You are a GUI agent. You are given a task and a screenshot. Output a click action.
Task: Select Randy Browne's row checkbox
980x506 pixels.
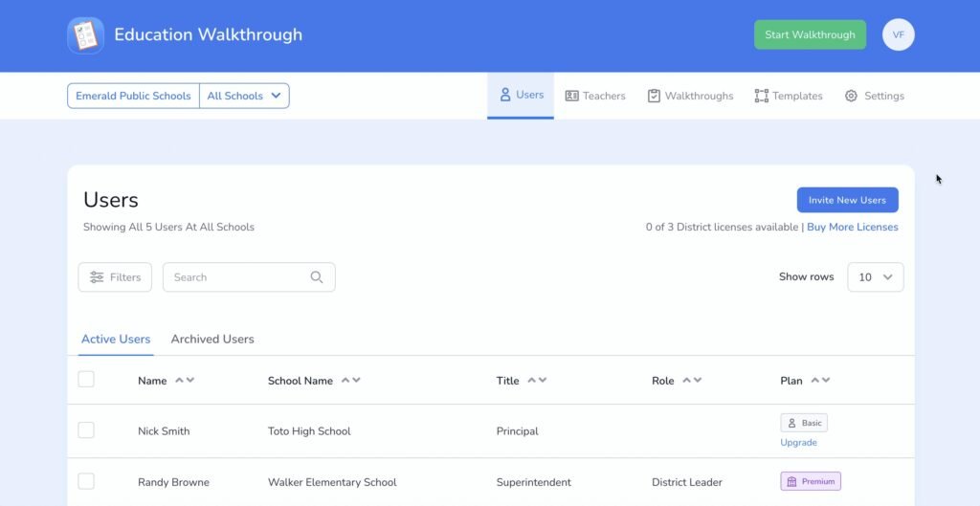click(86, 481)
